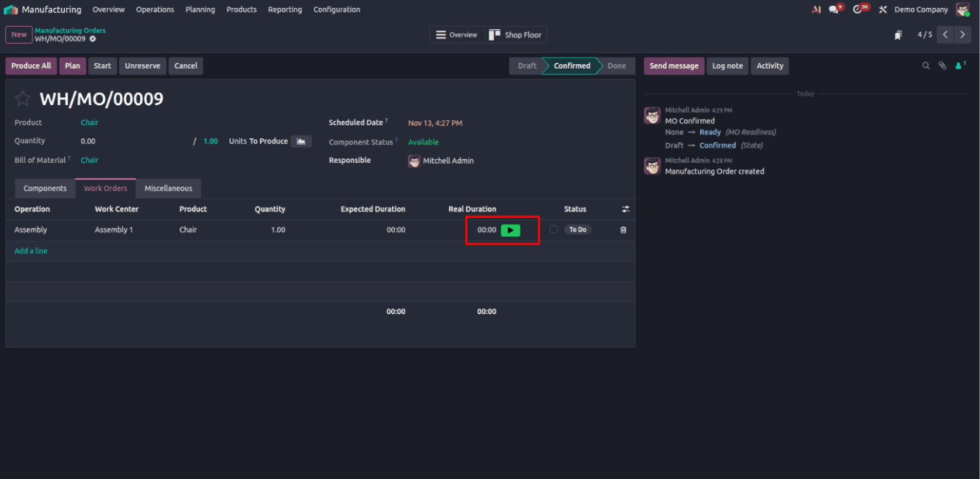Open the optional columns selector above Status
Image resolution: width=980 pixels, height=479 pixels.
click(x=625, y=209)
